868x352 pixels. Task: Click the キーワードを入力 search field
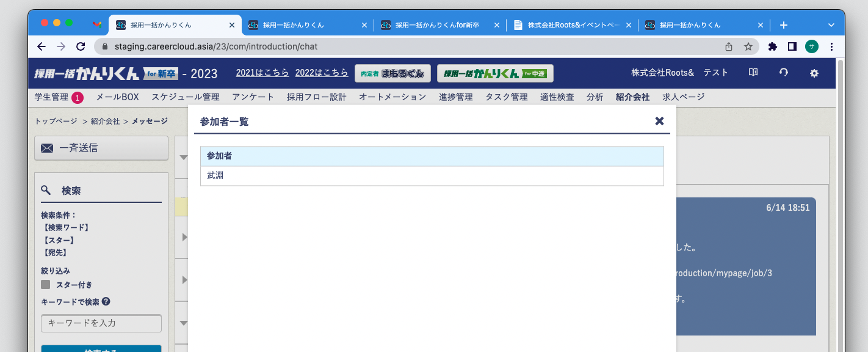[101, 323]
